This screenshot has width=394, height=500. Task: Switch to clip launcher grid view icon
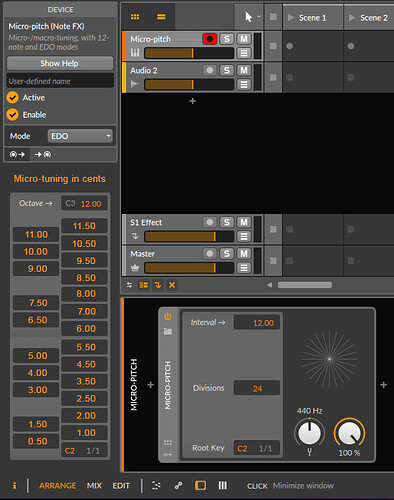pos(135,17)
